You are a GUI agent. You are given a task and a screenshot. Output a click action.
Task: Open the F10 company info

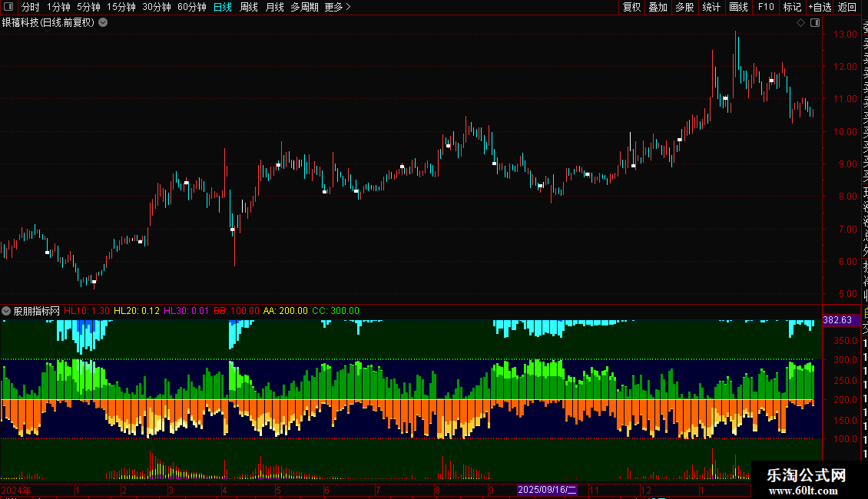click(x=766, y=7)
